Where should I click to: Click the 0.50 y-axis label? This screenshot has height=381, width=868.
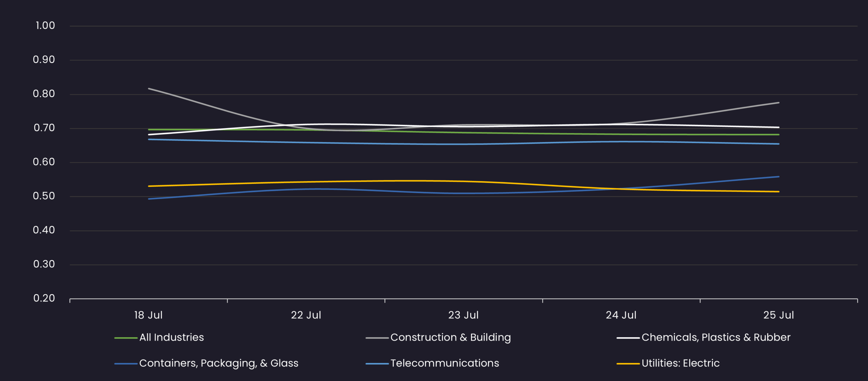[44, 196]
